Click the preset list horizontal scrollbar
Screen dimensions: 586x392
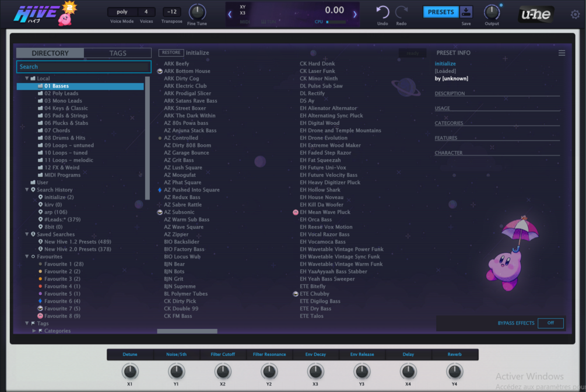pos(187,331)
